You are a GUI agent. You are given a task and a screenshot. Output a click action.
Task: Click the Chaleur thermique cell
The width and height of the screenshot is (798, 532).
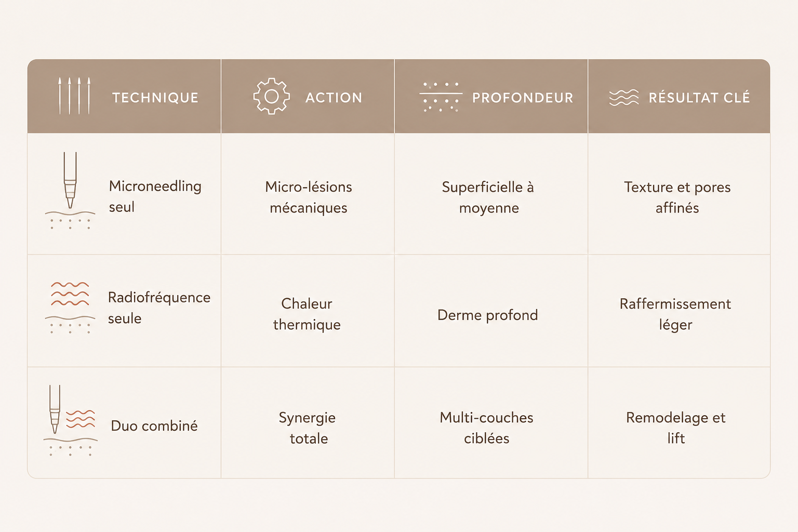(307, 314)
